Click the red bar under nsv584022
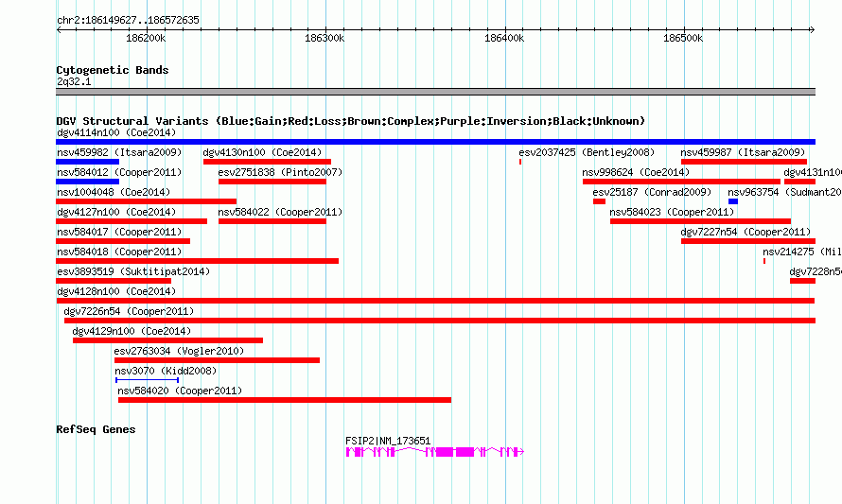 click(x=272, y=221)
